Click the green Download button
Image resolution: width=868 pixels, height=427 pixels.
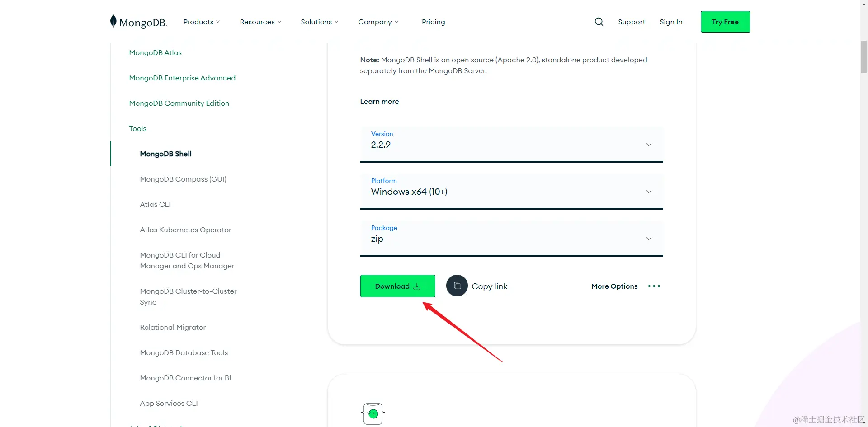pos(398,286)
